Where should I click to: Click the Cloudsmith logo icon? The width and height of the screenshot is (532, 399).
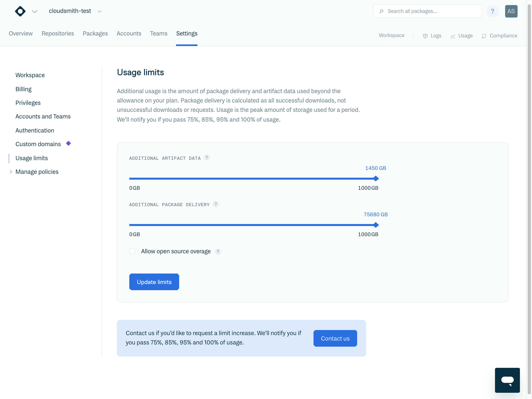click(x=20, y=11)
